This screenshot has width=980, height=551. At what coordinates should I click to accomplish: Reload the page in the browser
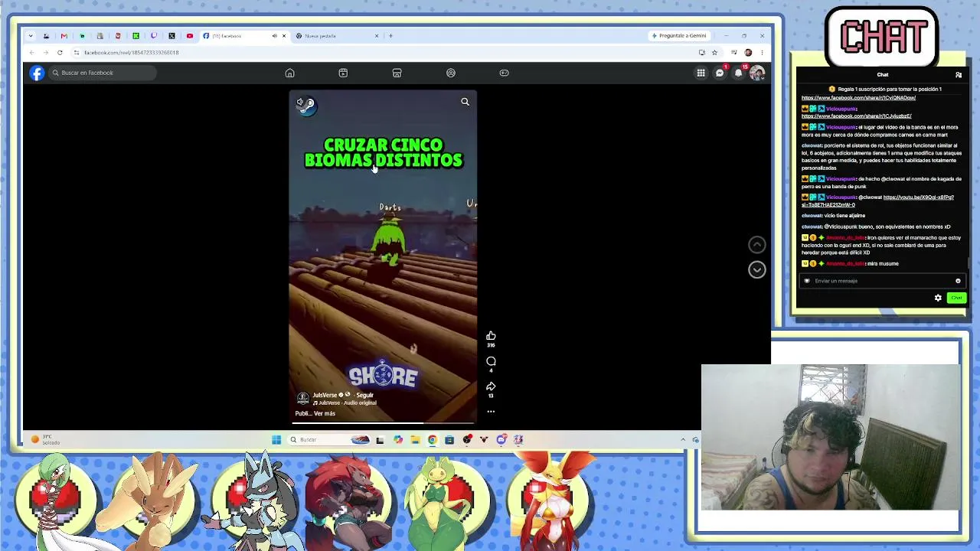(60, 53)
